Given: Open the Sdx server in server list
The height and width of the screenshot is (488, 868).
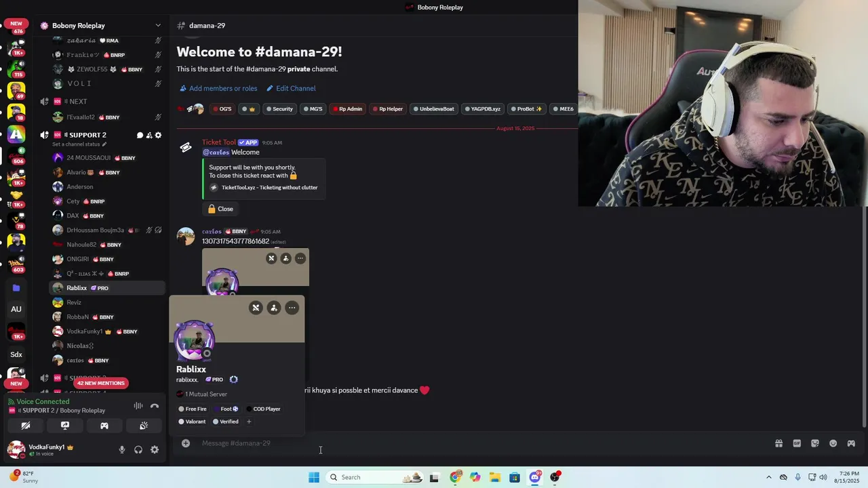Looking at the screenshot, I should pos(16,354).
